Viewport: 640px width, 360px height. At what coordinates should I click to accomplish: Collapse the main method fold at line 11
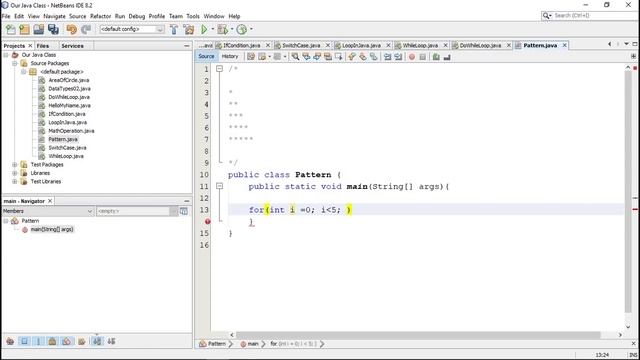(219, 186)
